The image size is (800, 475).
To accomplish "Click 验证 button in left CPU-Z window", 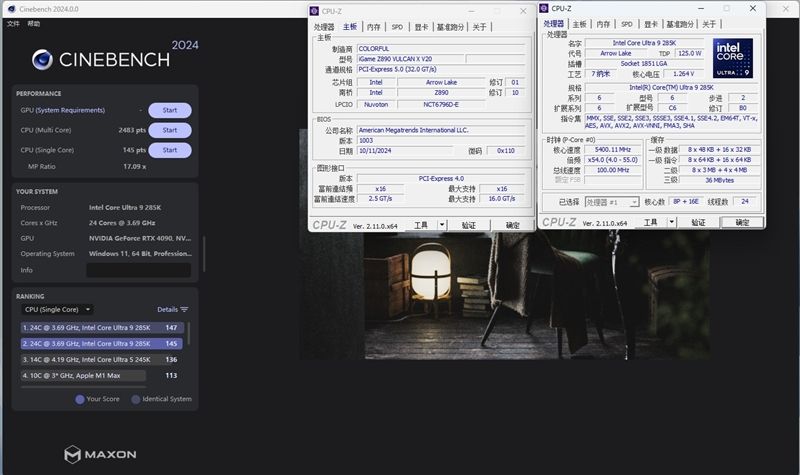I will coord(468,225).
